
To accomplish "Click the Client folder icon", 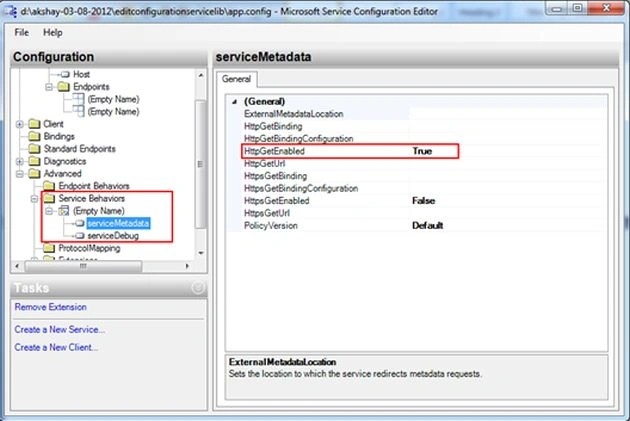I will [x=35, y=124].
